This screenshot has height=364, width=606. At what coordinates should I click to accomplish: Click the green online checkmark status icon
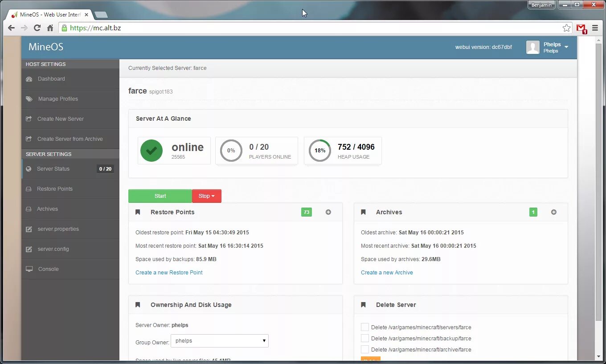pos(151,151)
